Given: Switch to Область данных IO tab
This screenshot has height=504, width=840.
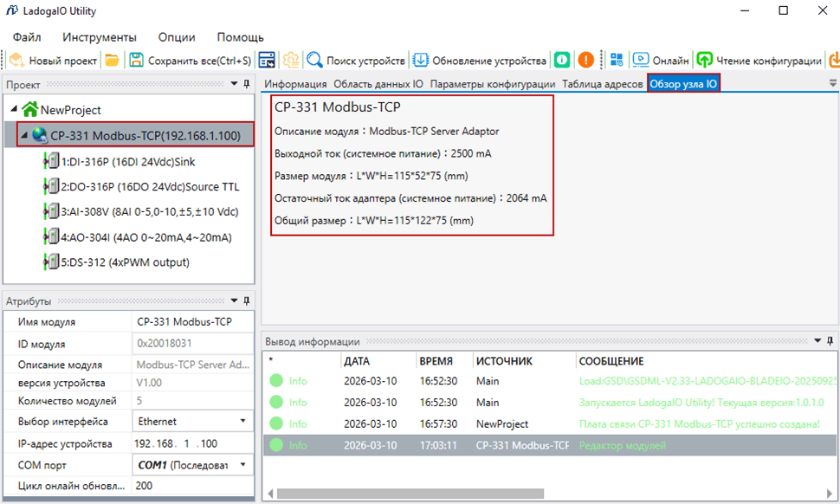Looking at the screenshot, I should 378,84.
